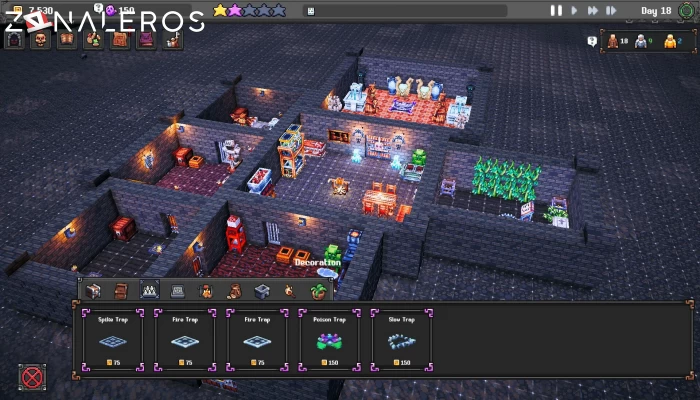
Task: Click the 150 price on Poison Trap
Action: (x=333, y=362)
